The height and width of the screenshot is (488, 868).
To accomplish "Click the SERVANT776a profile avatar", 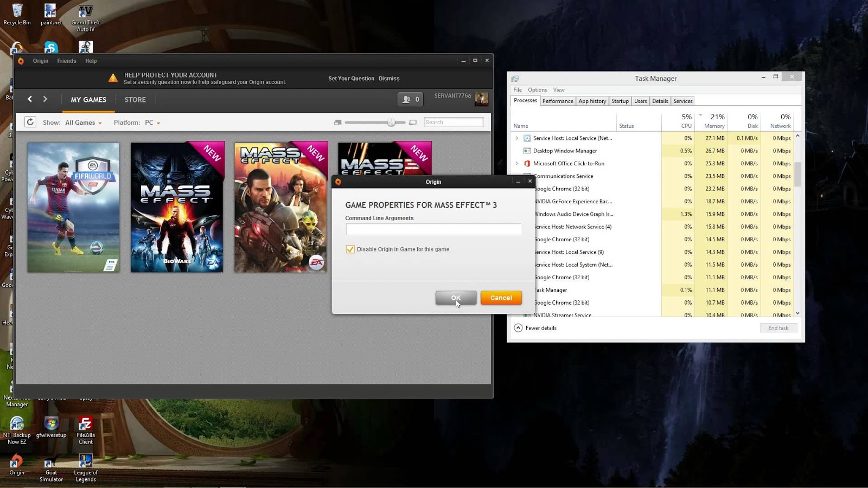I will [481, 99].
